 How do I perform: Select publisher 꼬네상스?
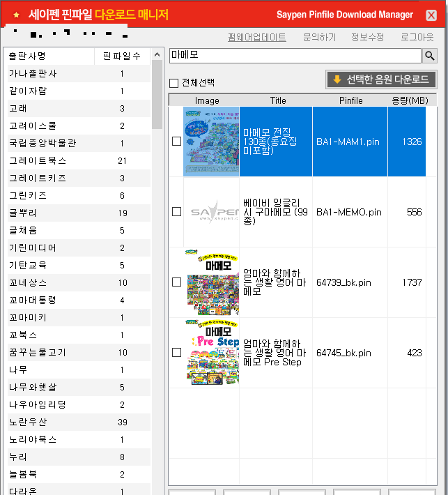tap(79, 282)
